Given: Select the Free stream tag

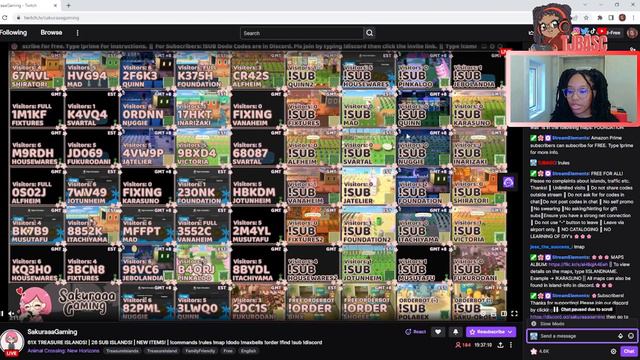Looking at the screenshot, I should [228, 351].
